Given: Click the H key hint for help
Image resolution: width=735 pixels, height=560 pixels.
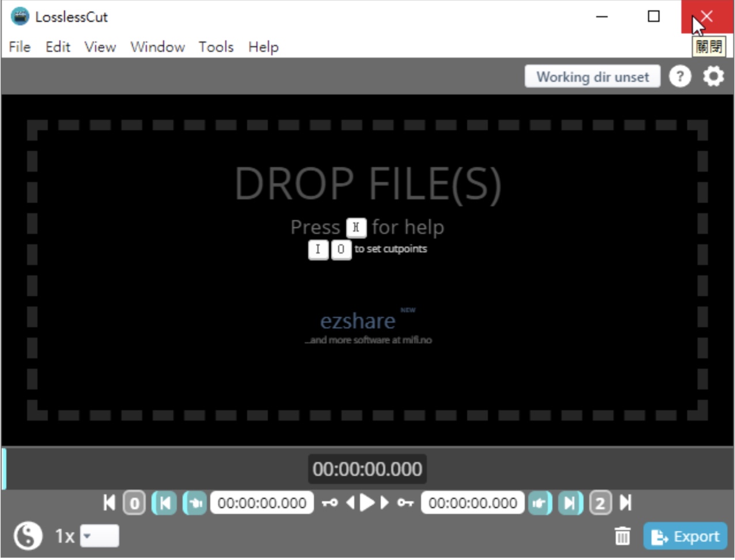Looking at the screenshot, I should (356, 228).
